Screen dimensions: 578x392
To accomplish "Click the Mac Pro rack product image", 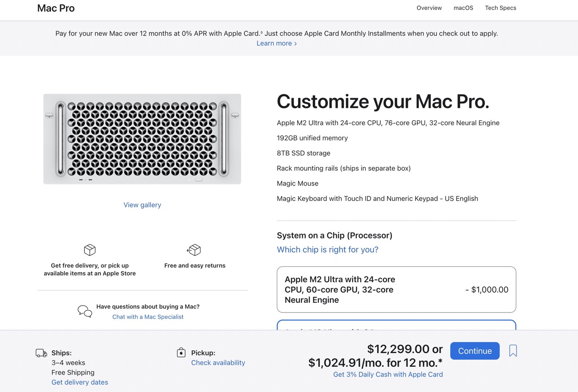I will point(142,139).
